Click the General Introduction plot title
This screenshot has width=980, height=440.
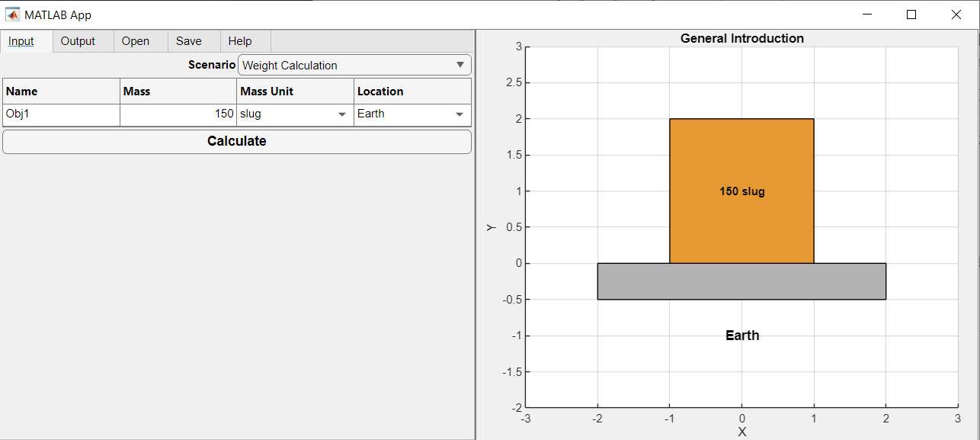(x=742, y=38)
